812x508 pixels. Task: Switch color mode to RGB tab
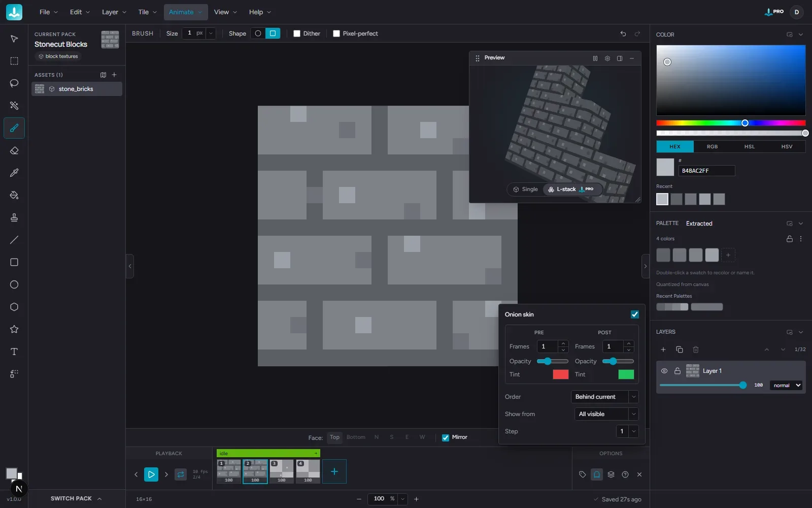point(712,146)
